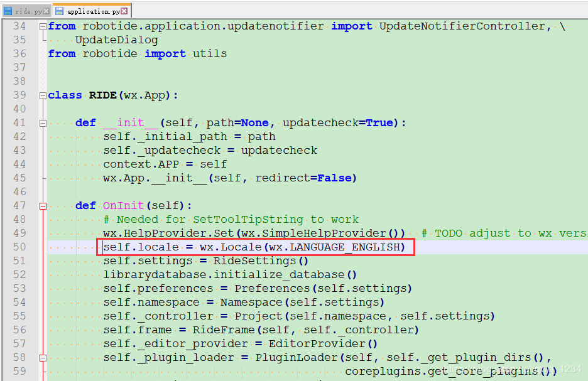Click on RideFrame( in line 56
The width and height of the screenshot is (588, 381).
click(x=227, y=330)
